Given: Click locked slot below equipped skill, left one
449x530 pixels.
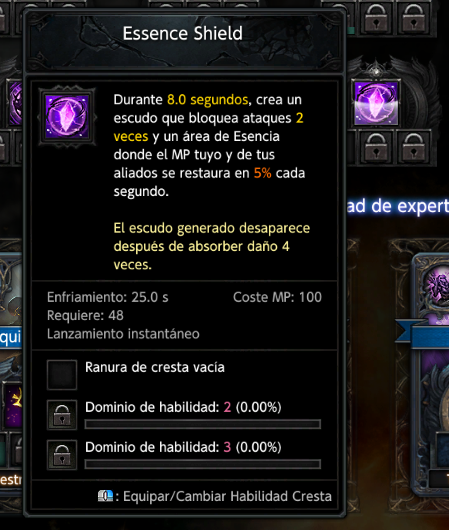Looking at the screenshot, I should tap(376, 147).
